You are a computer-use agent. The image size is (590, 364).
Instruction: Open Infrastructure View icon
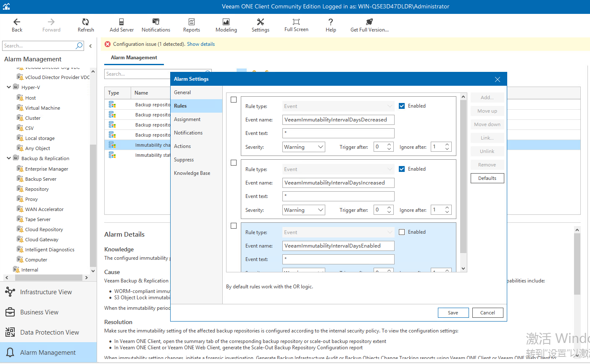pos(10,292)
